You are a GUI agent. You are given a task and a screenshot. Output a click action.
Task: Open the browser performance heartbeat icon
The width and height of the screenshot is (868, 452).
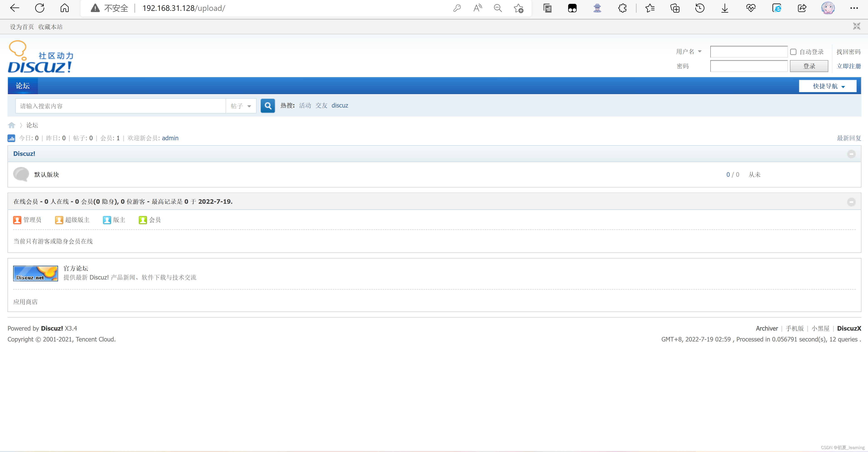point(751,8)
